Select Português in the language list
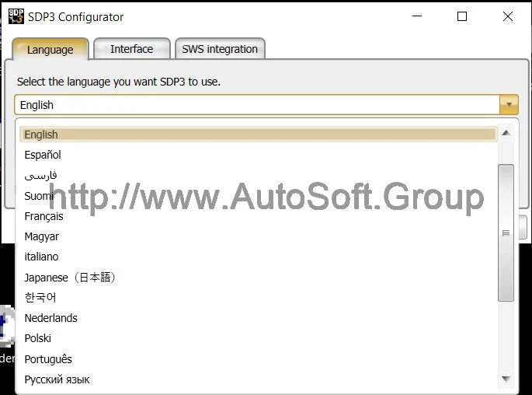Image resolution: width=532 pixels, height=395 pixels. (48, 359)
